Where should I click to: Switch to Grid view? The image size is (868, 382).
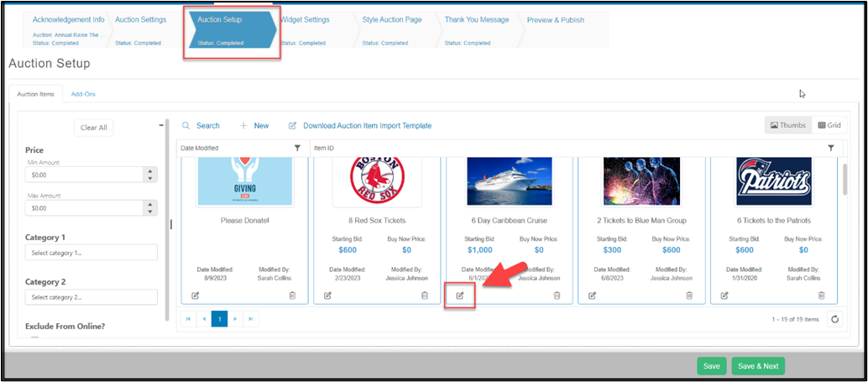click(x=829, y=125)
